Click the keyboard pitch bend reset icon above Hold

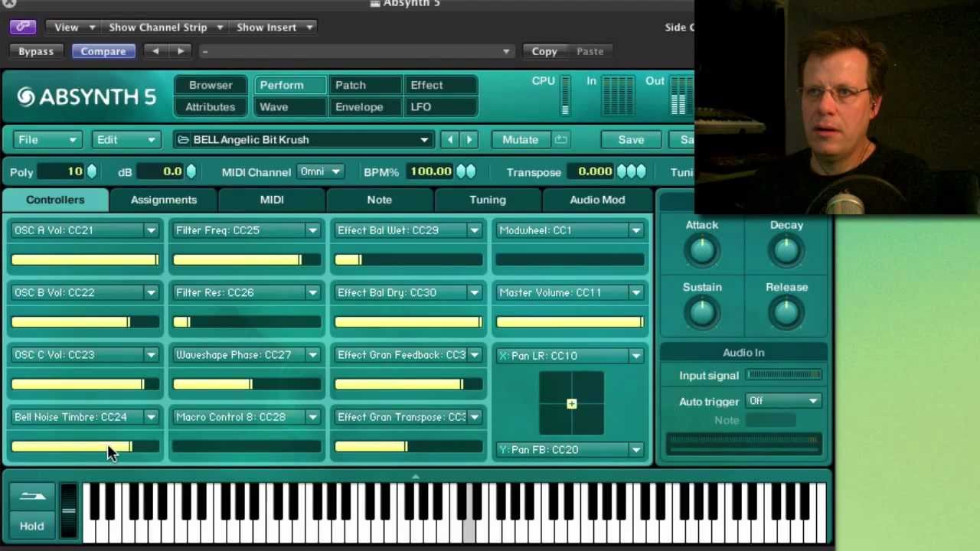click(31, 497)
